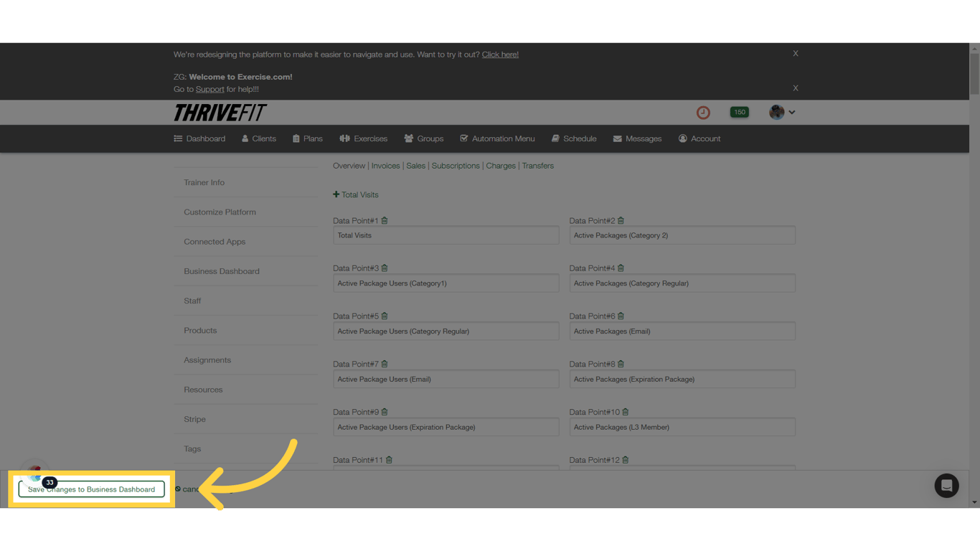Focus 'Active Packages (Category Regular)' field
Viewport: 980px width, 551px height.
point(682,283)
